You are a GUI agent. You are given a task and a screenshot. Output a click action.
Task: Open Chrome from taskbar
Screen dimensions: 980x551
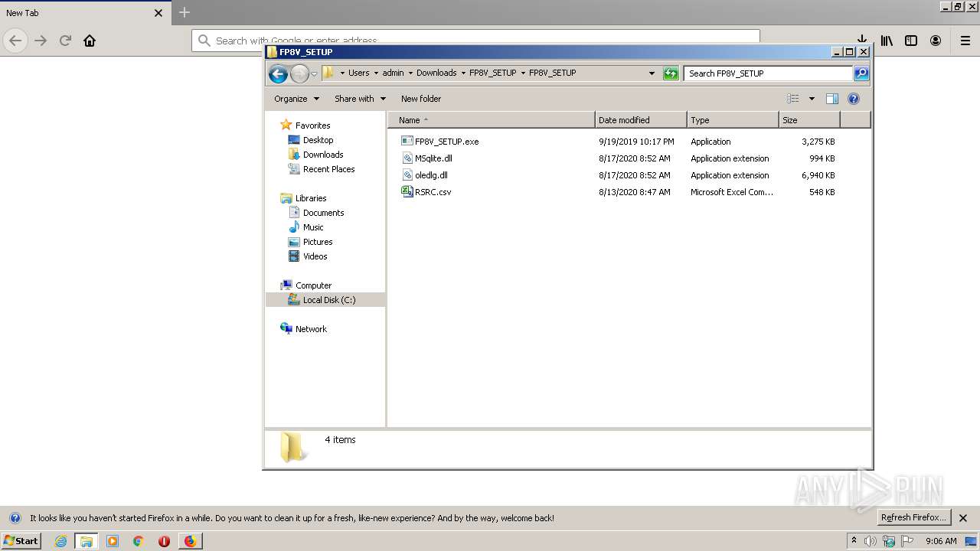(x=139, y=541)
